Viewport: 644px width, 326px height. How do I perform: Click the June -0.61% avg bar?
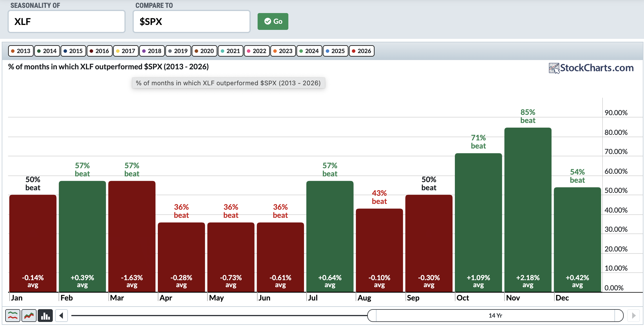pyautogui.click(x=281, y=257)
